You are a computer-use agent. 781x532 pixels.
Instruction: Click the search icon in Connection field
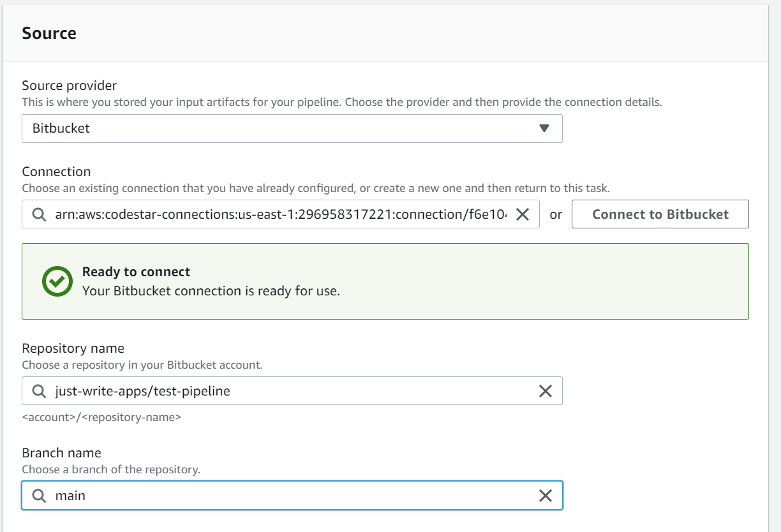pos(39,215)
